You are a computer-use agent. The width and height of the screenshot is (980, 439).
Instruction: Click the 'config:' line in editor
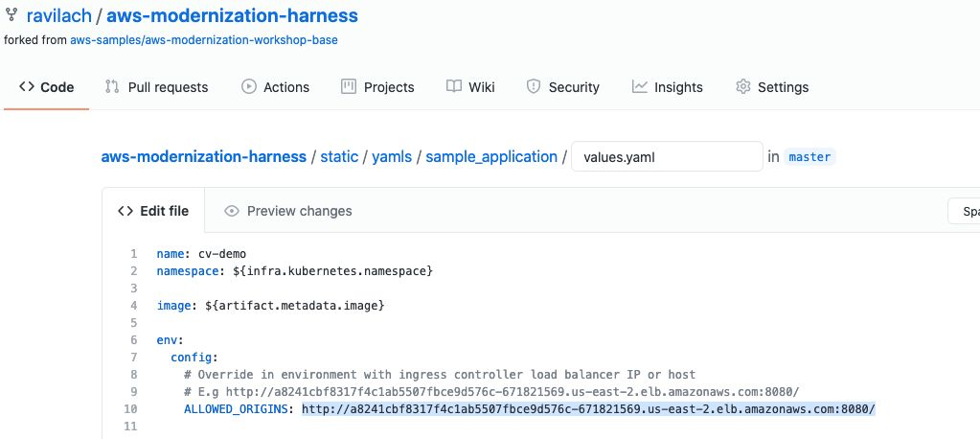tap(194, 358)
